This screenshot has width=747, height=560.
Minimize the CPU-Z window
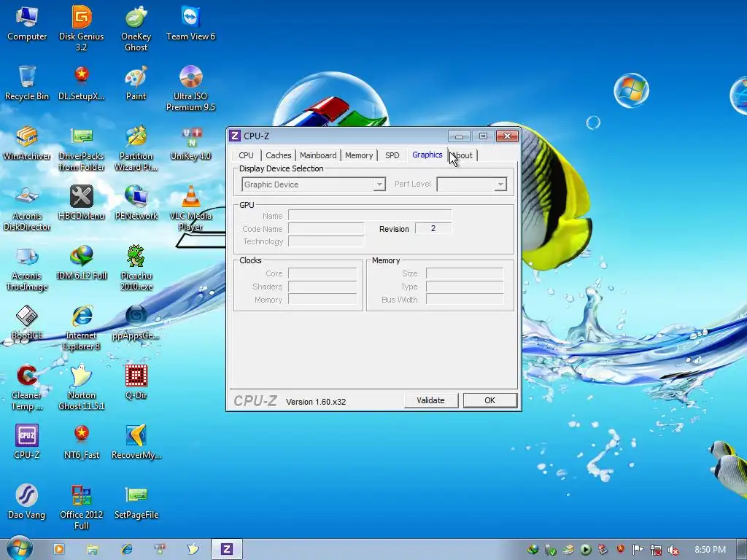[x=459, y=136]
